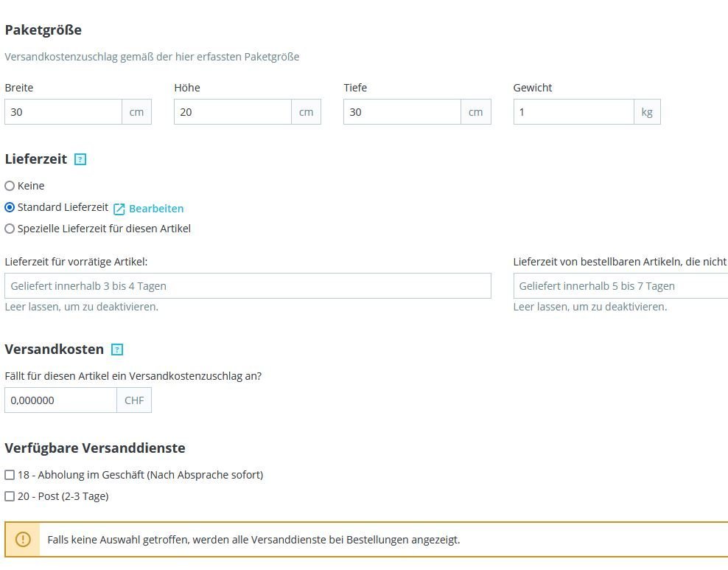Click the in-stock delivery time text field
The width and height of the screenshot is (728, 570).
(248, 286)
